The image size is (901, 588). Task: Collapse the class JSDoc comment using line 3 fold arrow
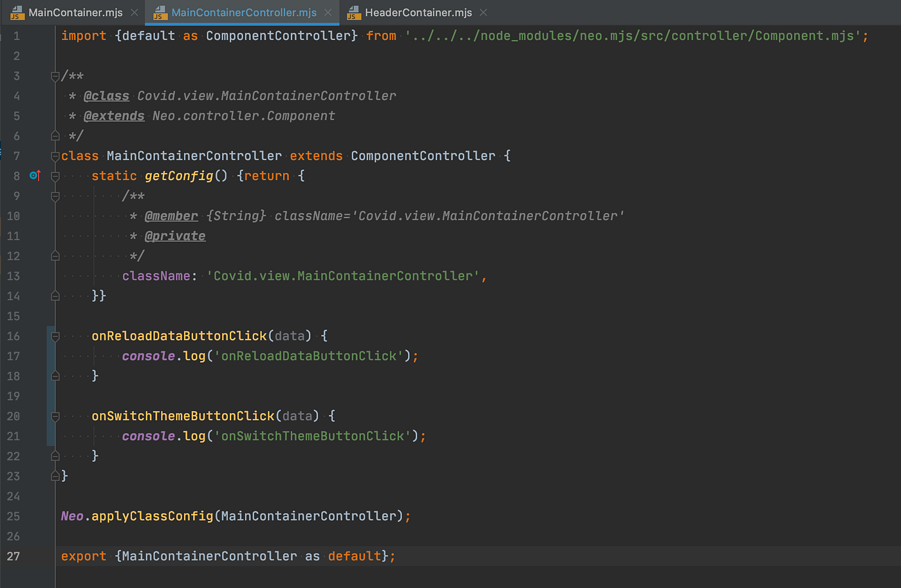[55, 75]
